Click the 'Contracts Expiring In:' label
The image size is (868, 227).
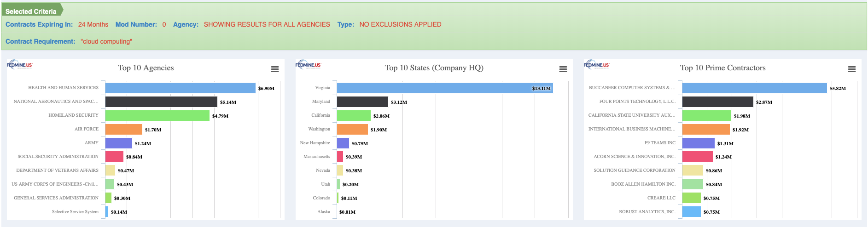click(x=39, y=24)
